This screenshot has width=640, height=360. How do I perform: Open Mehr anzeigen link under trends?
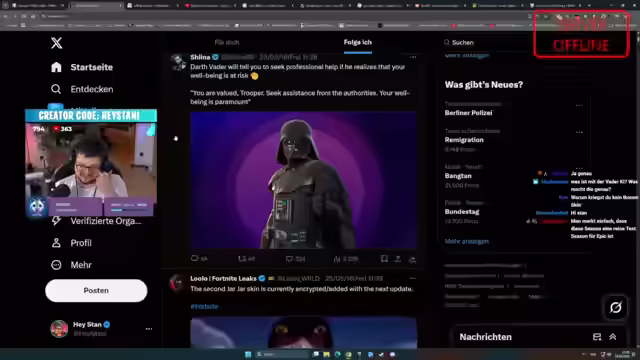pos(467,241)
